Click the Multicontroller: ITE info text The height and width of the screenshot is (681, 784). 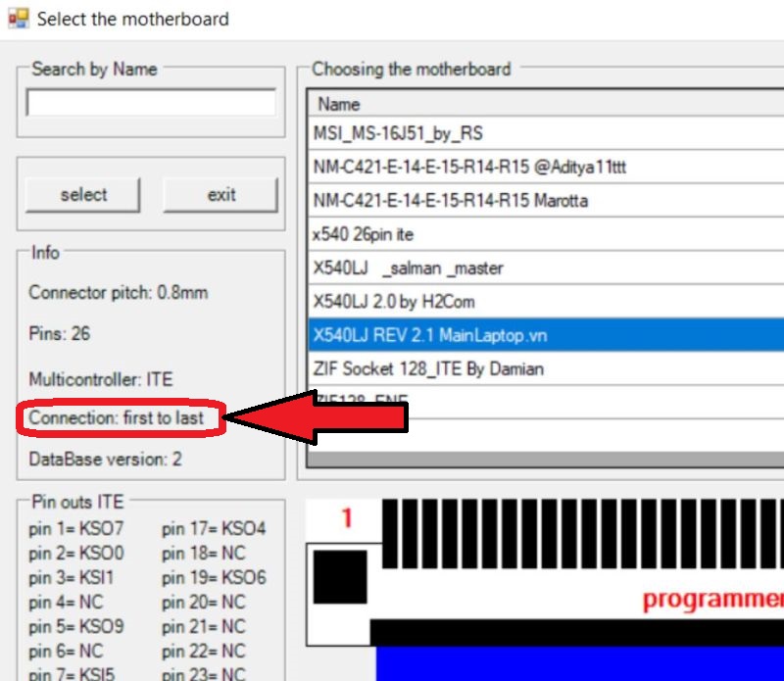pos(101,378)
